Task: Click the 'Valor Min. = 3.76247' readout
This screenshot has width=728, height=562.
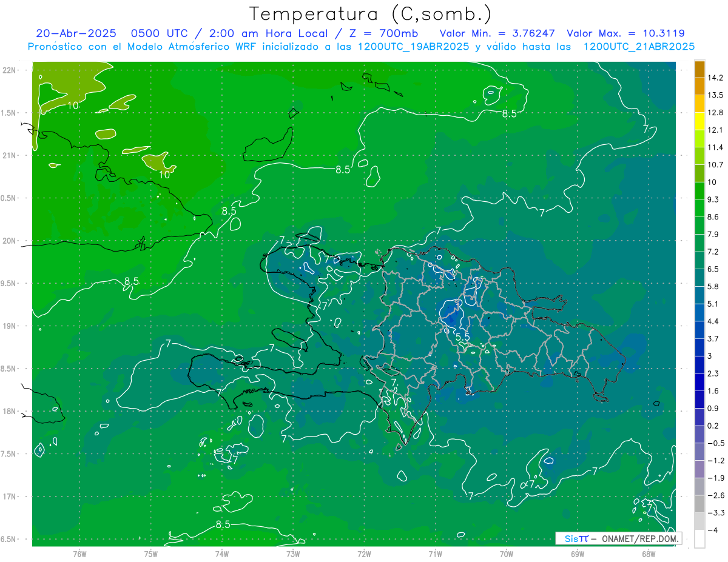Action: tap(497, 33)
